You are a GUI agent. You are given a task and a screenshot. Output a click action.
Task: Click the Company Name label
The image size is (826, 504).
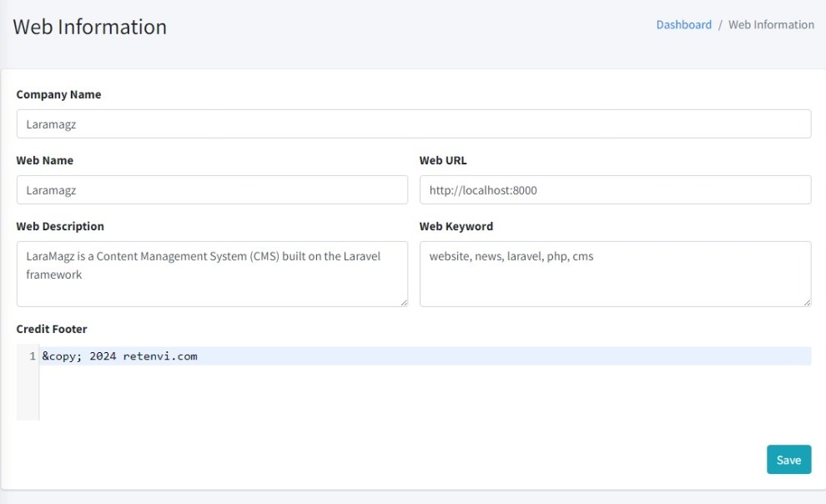click(58, 95)
